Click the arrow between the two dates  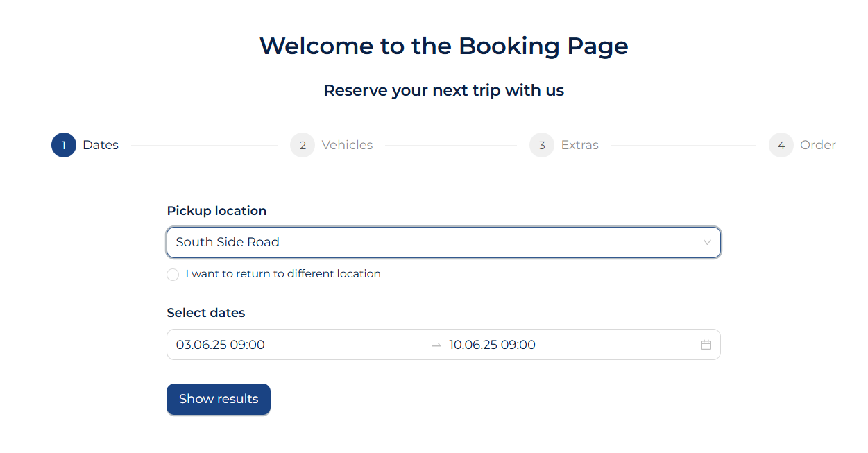(436, 345)
